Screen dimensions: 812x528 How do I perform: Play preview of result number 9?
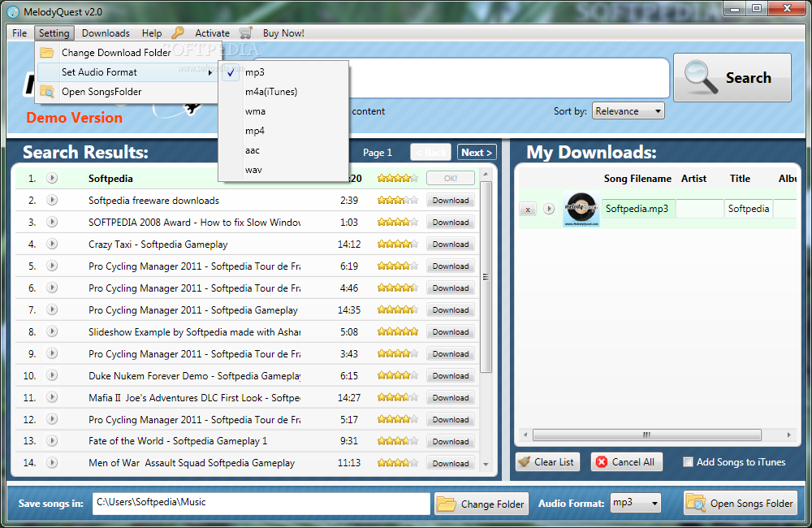[52, 353]
